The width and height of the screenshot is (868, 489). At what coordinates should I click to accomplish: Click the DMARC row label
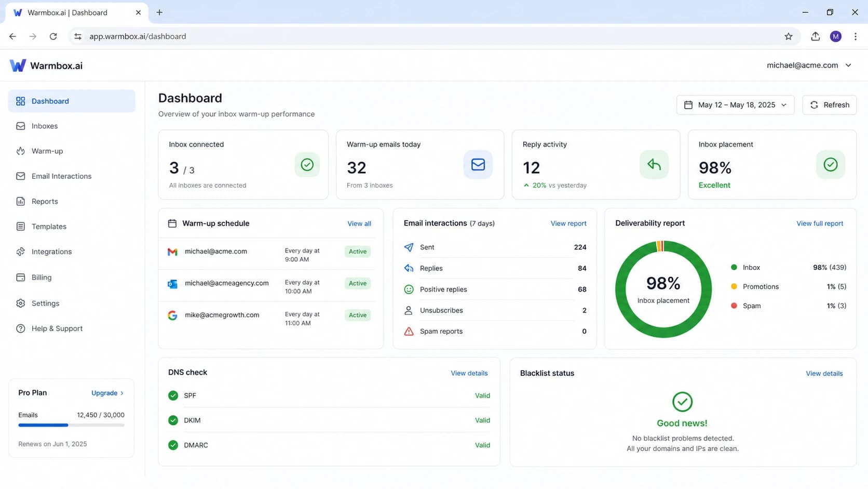[x=196, y=445]
